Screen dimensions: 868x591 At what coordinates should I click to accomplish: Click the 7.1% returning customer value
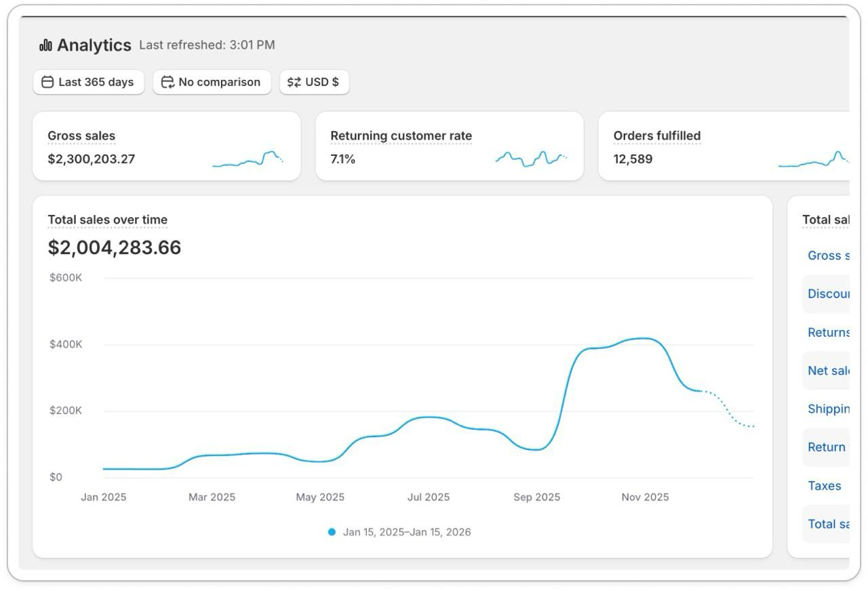click(x=342, y=159)
